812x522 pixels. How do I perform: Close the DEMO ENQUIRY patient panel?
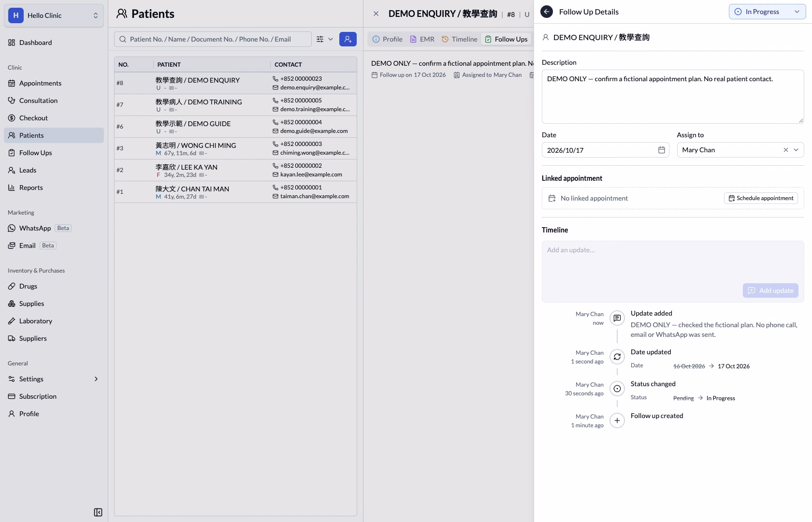(x=376, y=14)
